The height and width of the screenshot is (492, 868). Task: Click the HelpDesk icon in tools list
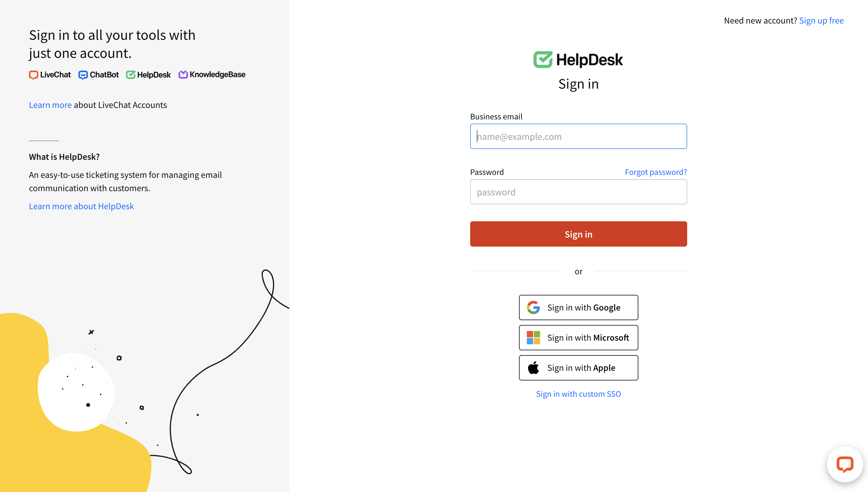[x=132, y=74]
